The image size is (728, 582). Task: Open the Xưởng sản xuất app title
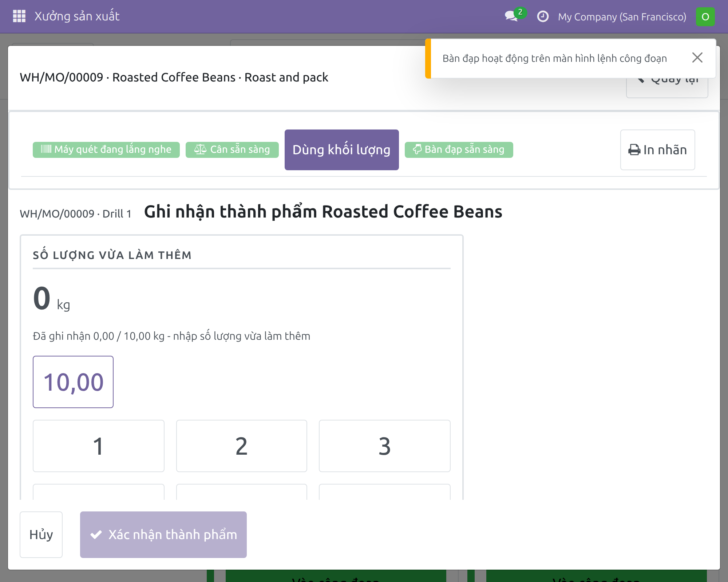[x=77, y=16]
